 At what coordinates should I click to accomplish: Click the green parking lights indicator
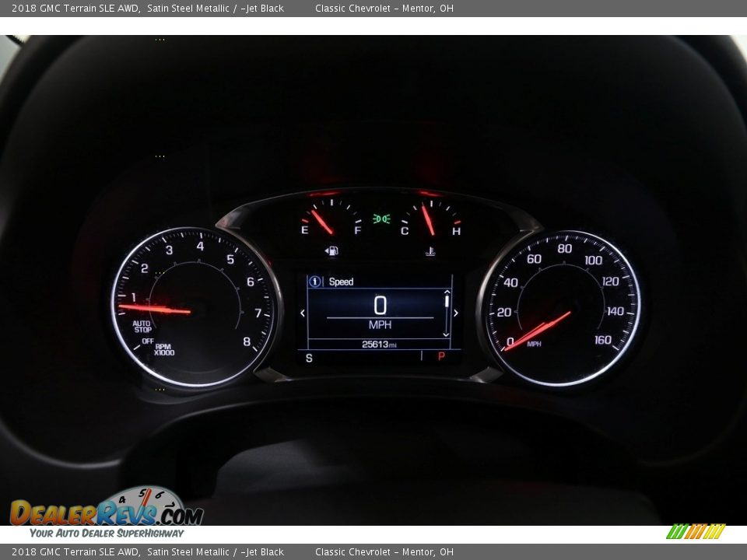click(x=381, y=219)
